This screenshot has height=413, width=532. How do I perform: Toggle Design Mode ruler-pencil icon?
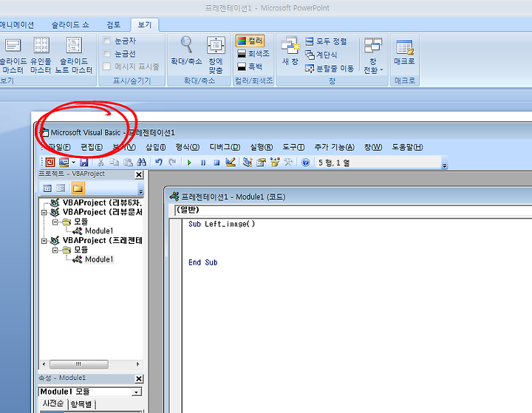(231, 163)
